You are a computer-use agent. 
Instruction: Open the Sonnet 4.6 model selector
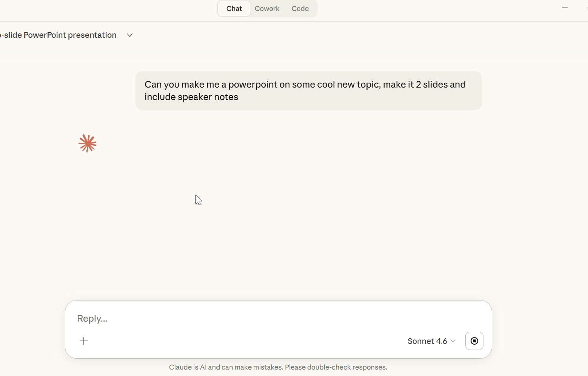(427, 341)
